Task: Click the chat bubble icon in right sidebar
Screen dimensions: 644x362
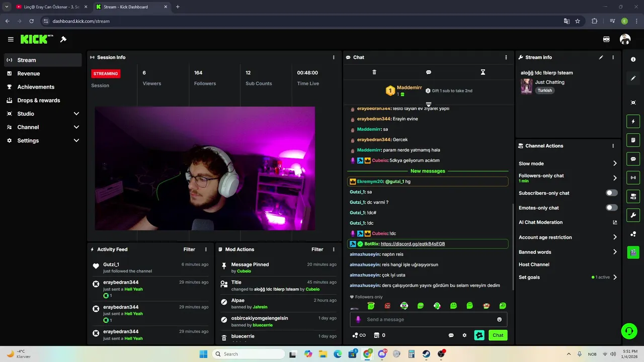Action: [x=633, y=159]
